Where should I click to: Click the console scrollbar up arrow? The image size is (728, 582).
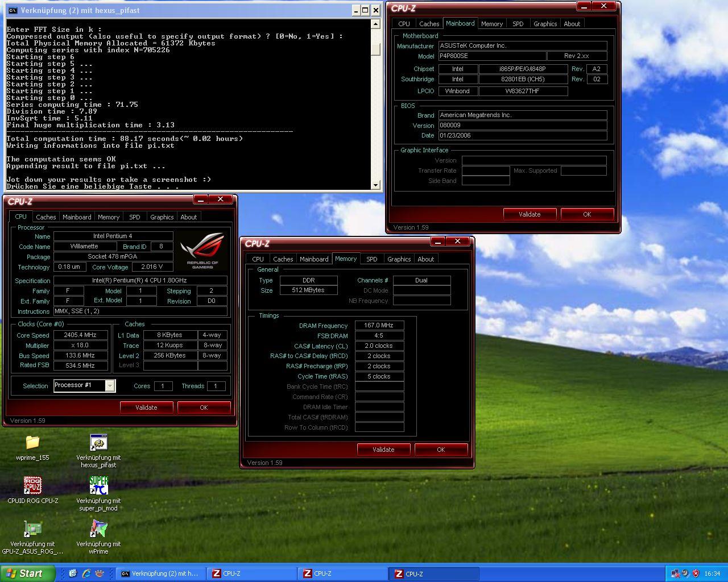coord(375,24)
